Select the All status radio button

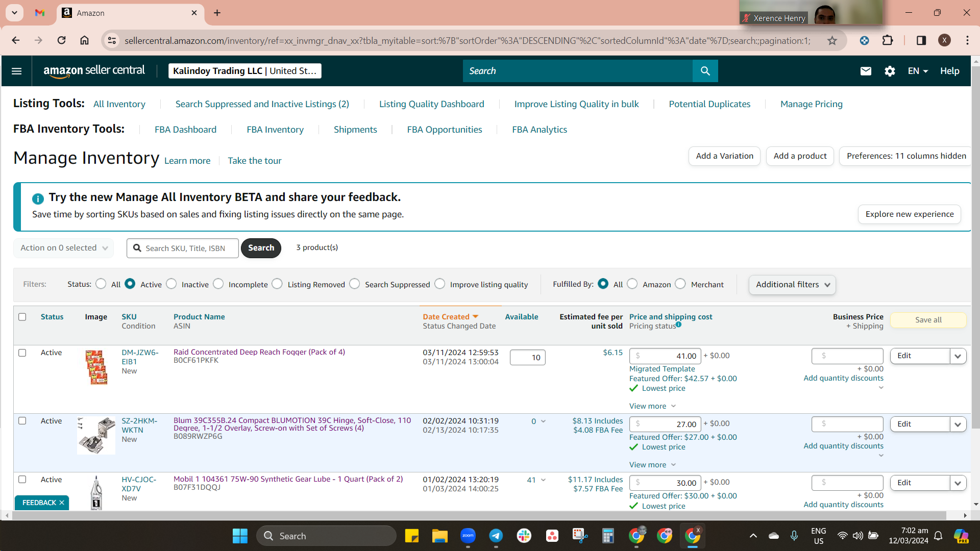(x=101, y=284)
